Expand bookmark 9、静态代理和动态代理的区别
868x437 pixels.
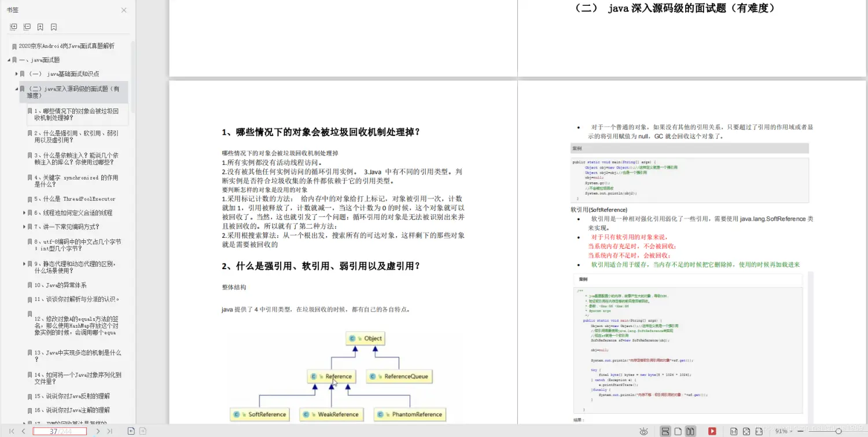click(x=24, y=263)
